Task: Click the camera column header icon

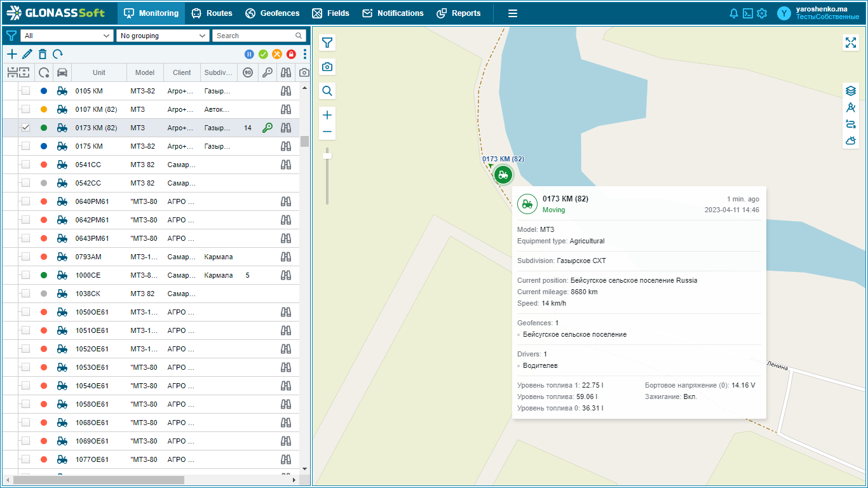Action: click(304, 72)
